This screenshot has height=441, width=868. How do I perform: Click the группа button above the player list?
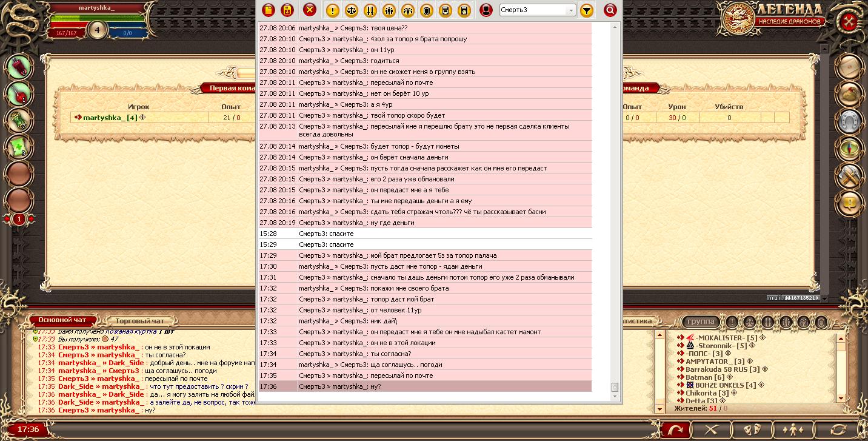coord(701,321)
